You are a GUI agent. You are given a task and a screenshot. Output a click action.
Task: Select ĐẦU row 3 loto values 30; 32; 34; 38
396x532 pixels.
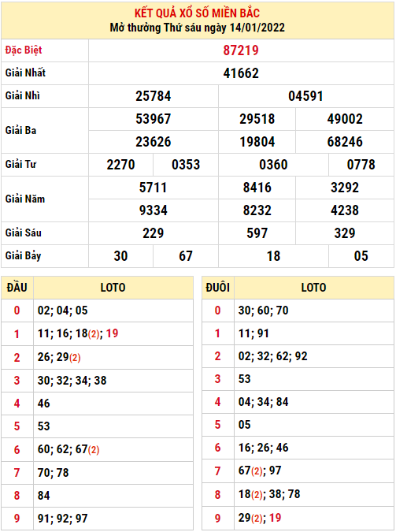point(72,381)
